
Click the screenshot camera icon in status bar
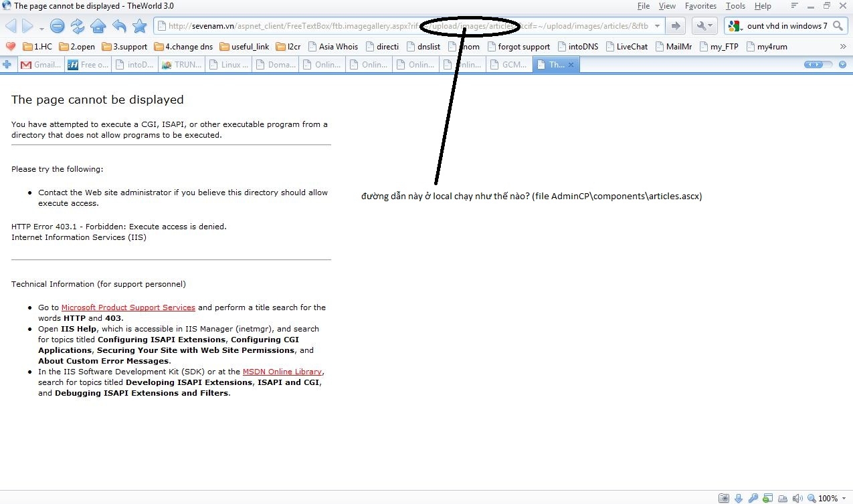tap(724, 498)
